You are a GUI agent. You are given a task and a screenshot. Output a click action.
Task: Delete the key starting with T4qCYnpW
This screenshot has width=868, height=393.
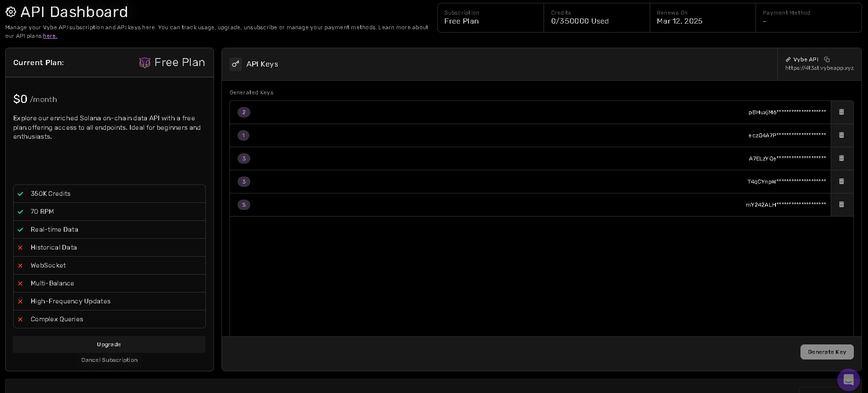tap(842, 182)
